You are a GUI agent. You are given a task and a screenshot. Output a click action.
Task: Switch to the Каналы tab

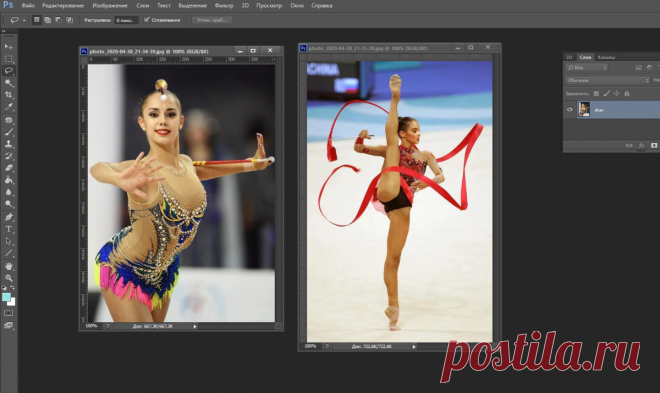coord(606,57)
